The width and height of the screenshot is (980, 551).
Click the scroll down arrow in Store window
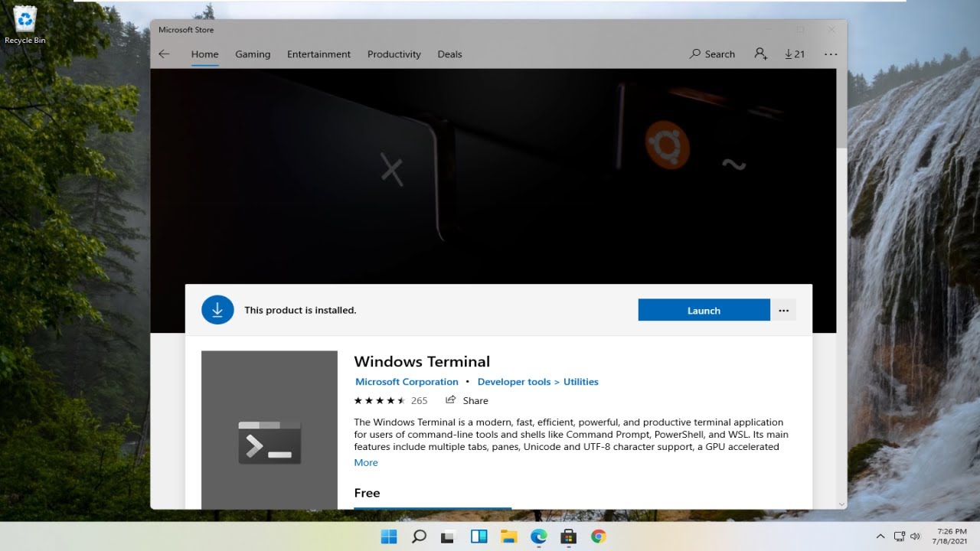841,504
